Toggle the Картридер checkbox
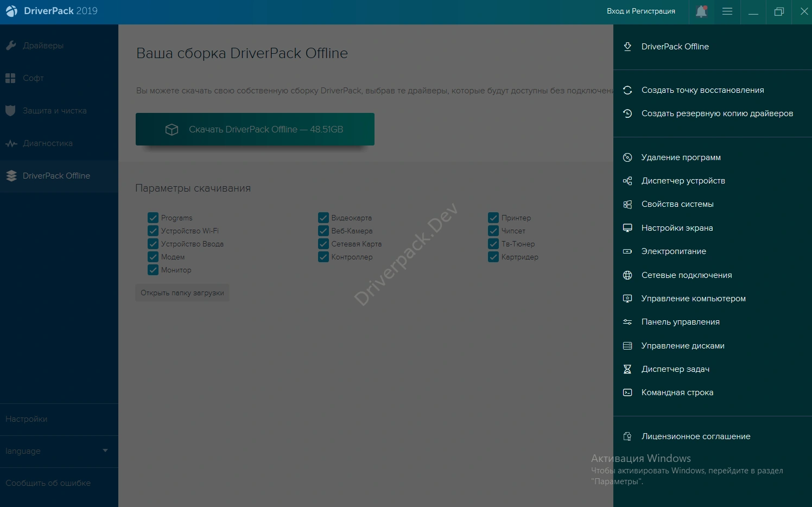The width and height of the screenshot is (812, 507). click(x=493, y=257)
